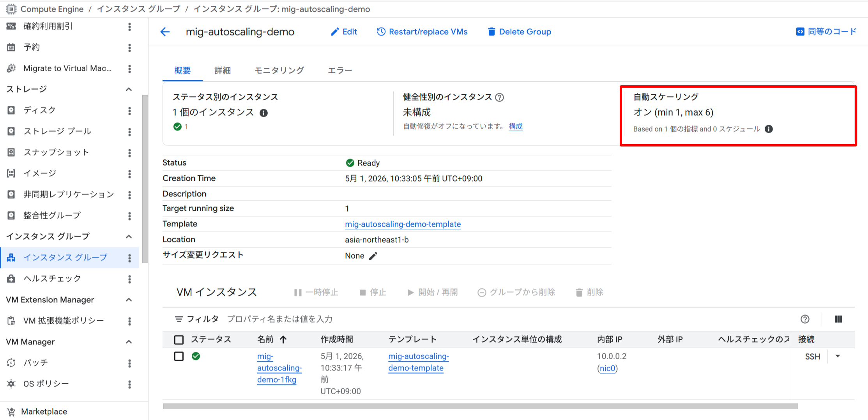
Task: Click three-dot menu next to スナップショット
Action: 129,153
